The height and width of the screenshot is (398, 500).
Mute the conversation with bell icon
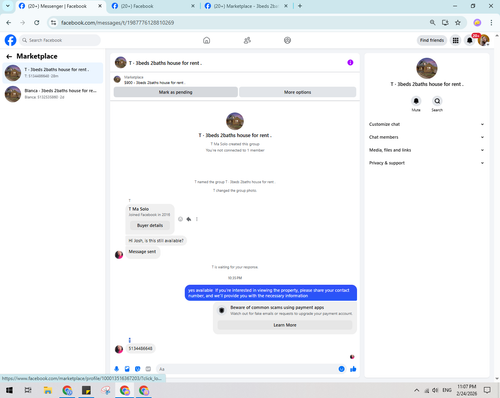pyautogui.click(x=416, y=101)
